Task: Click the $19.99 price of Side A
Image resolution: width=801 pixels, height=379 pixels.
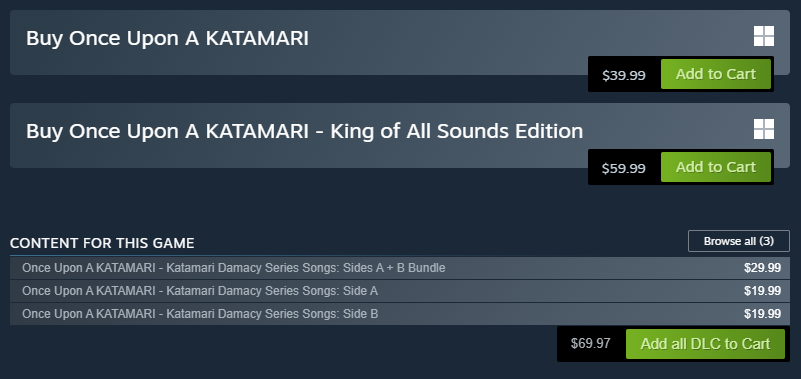Action: tap(762, 291)
